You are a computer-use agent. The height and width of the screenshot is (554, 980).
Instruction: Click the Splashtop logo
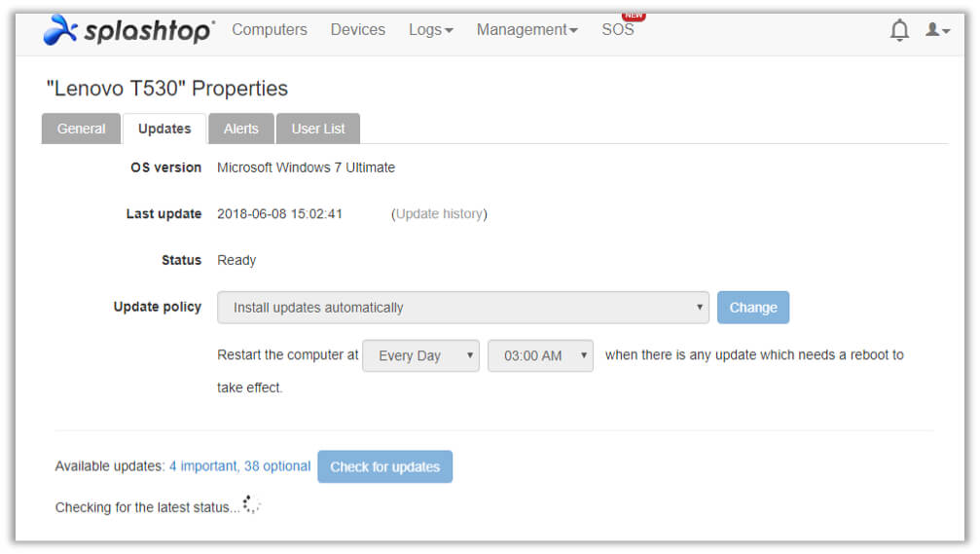click(x=128, y=30)
